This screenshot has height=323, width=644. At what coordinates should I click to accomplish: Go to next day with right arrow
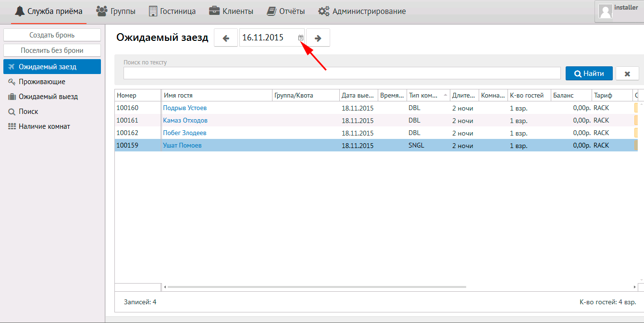(318, 38)
